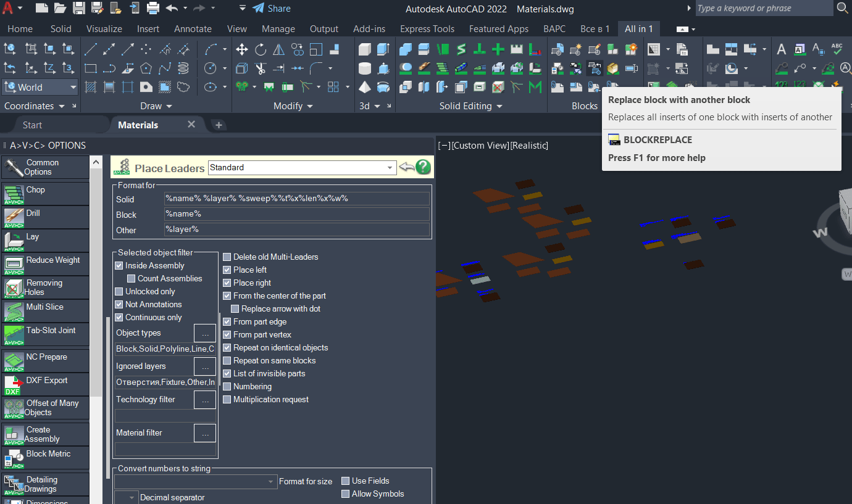
Task: Enable the Count Assemblies checkbox
Action: (x=132, y=279)
